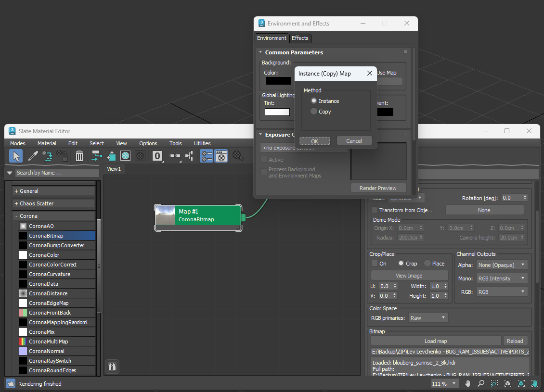
Task: Click the Zoom Region tool icon
Action: 494,383
